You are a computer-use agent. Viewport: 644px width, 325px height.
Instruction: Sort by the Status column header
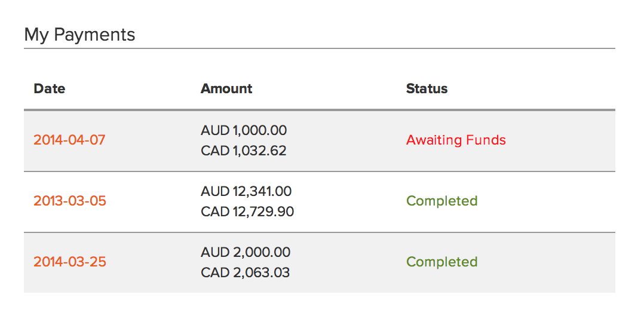coord(427,89)
